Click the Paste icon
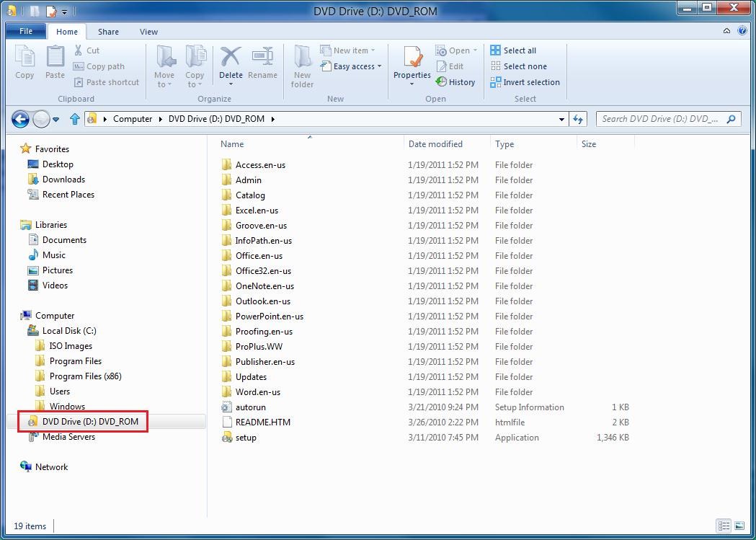 pyautogui.click(x=55, y=61)
